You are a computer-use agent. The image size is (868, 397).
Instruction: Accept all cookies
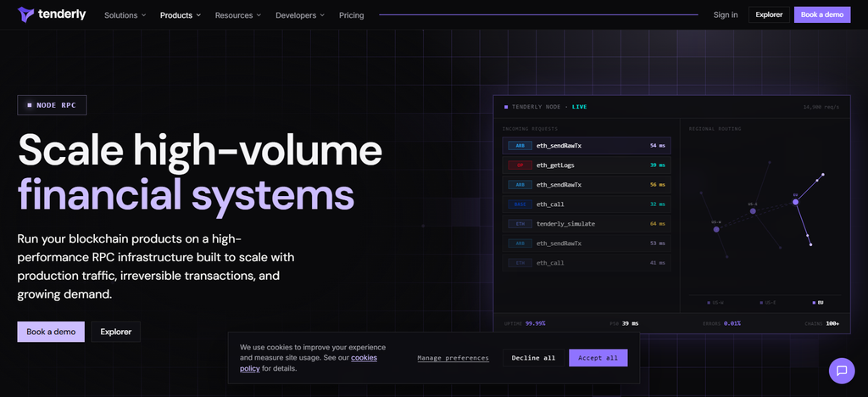pyautogui.click(x=598, y=358)
